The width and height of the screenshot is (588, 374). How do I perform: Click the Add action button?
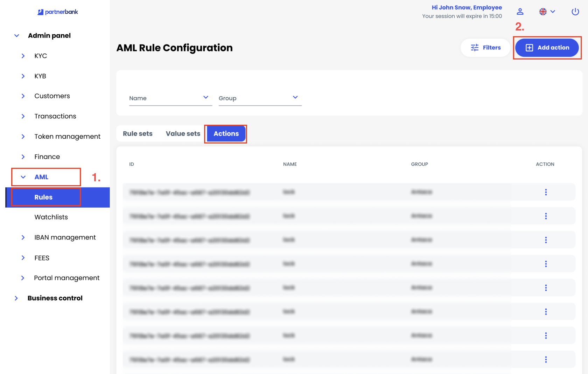pos(547,48)
